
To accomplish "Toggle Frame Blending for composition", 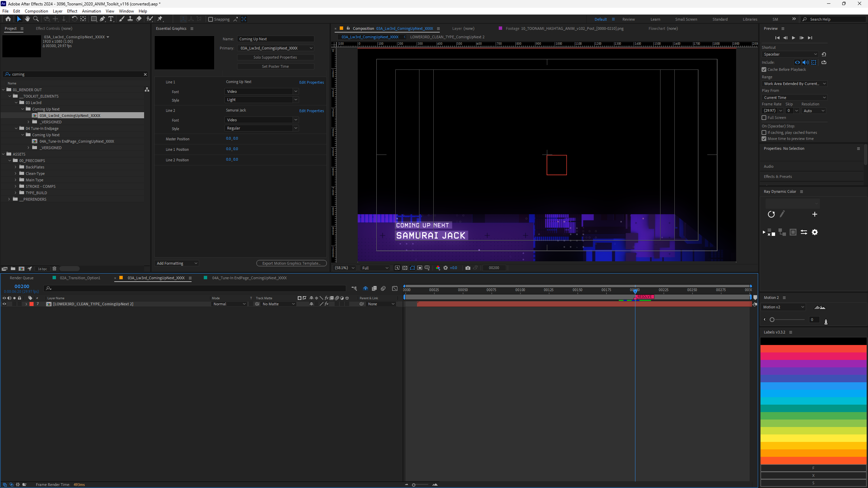I will click(x=374, y=288).
